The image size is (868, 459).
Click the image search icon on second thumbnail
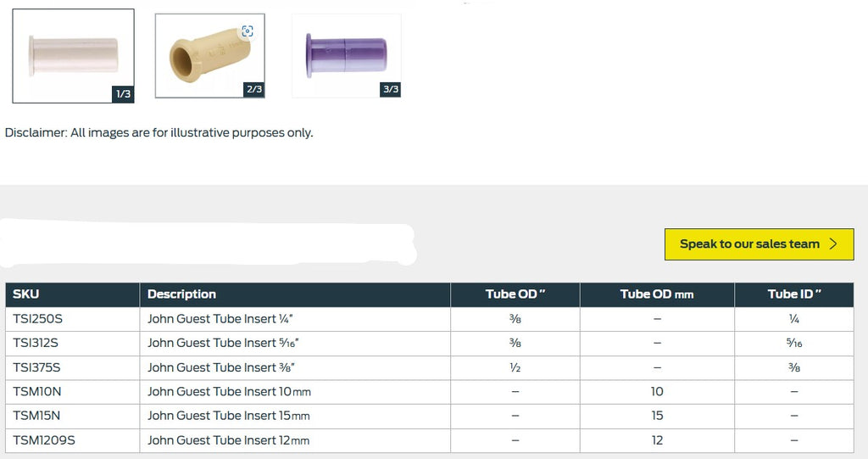pyautogui.click(x=248, y=31)
